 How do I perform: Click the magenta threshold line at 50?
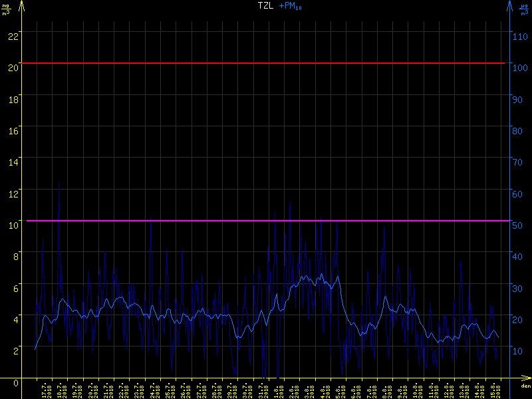266,220
